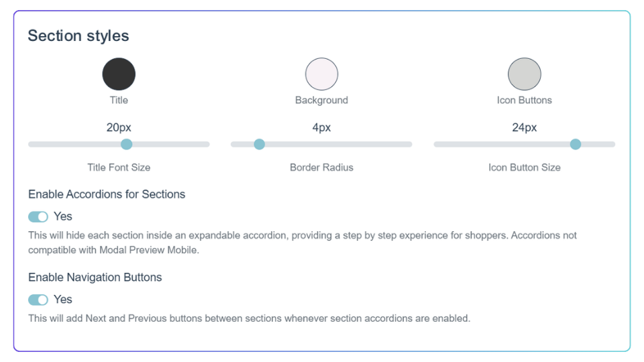Click the Icon Button Size slider handle
The width and height of the screenshot is (644, 362).
click(x=576, y=144)
